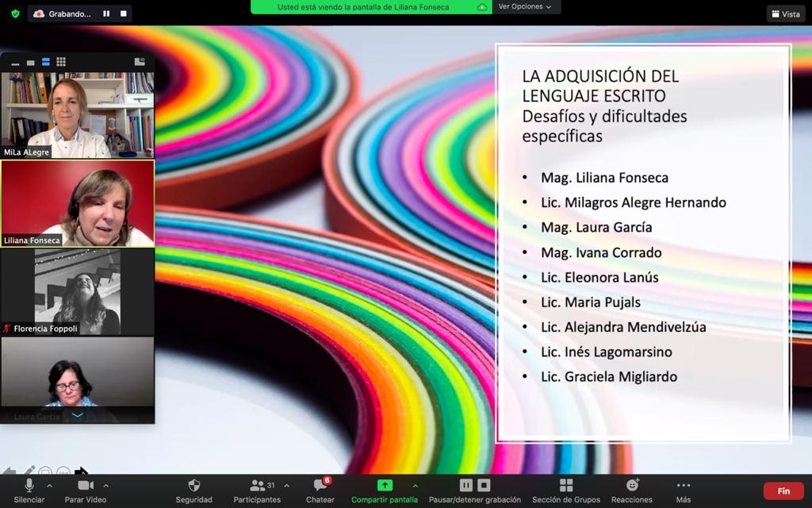Expand audio options arrow next to Silenciar

49,486
